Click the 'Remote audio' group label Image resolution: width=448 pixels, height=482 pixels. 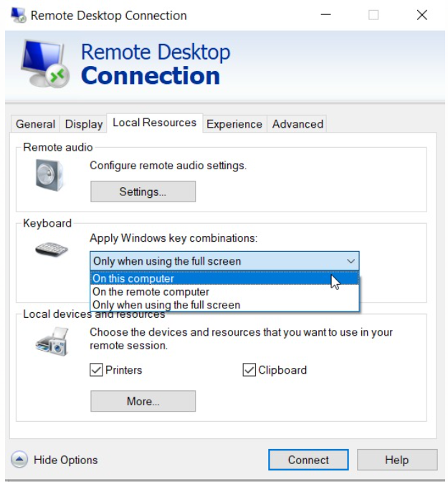[x=58, y=147]
